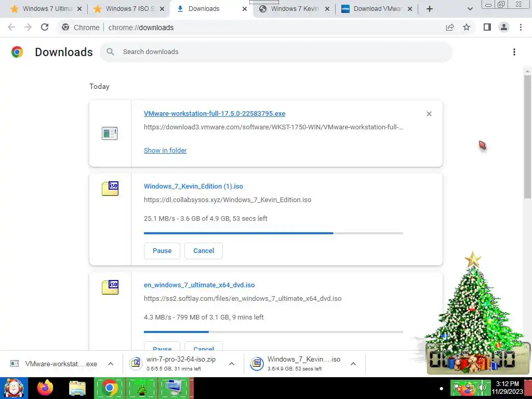This screenshot has height=399, width=532.
Task: Close the Windows 7 ISO tab
Action: click(162, 9)
